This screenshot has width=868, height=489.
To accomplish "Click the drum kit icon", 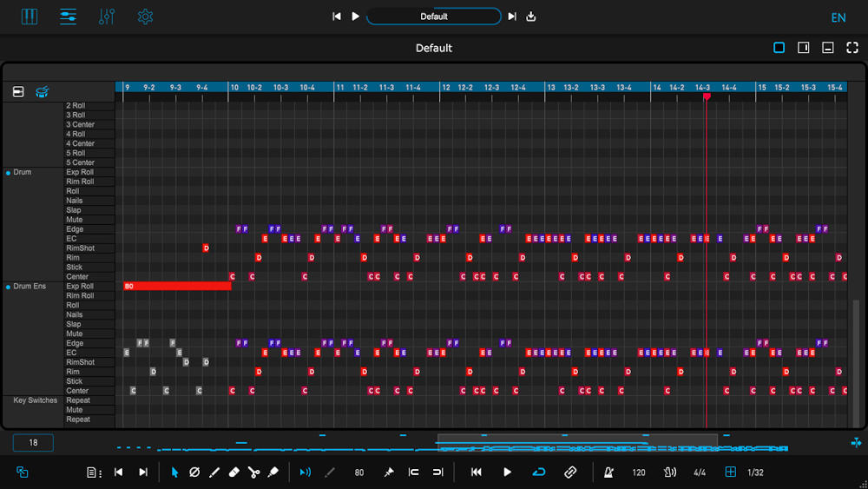I will 42,92.
